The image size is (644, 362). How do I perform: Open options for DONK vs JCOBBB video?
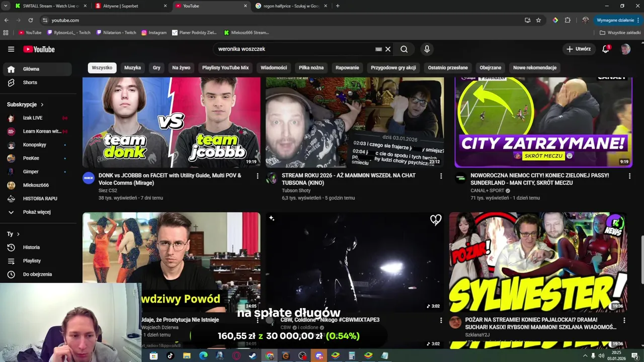point(257,176)
